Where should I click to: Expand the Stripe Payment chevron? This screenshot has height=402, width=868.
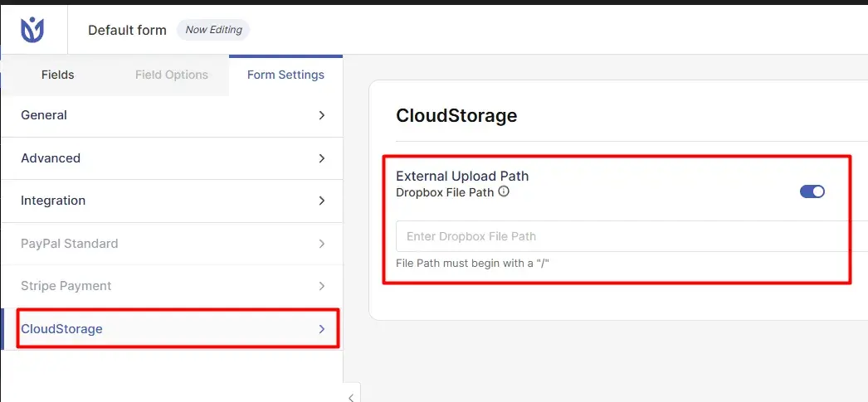pos(322,286)
